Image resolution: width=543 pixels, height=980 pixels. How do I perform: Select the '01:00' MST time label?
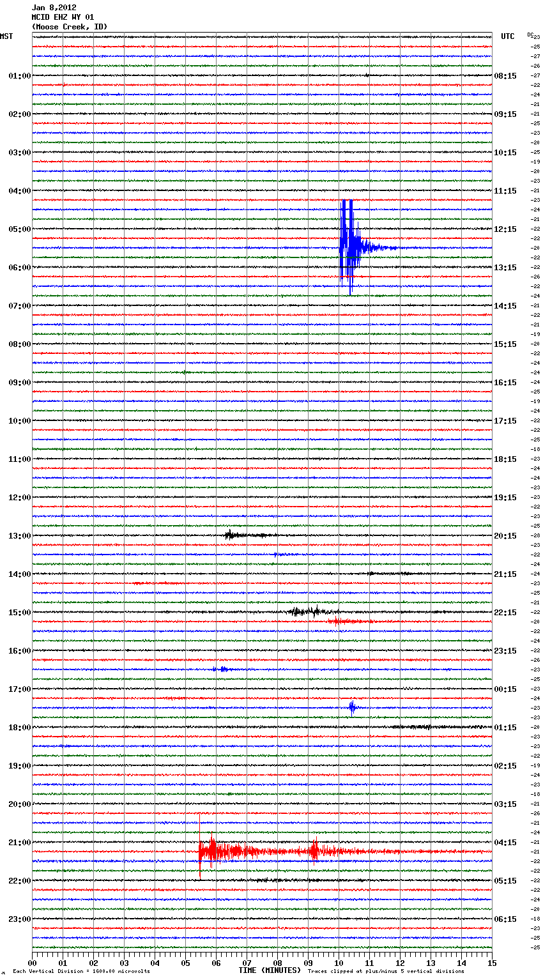(x=19, y=76)
